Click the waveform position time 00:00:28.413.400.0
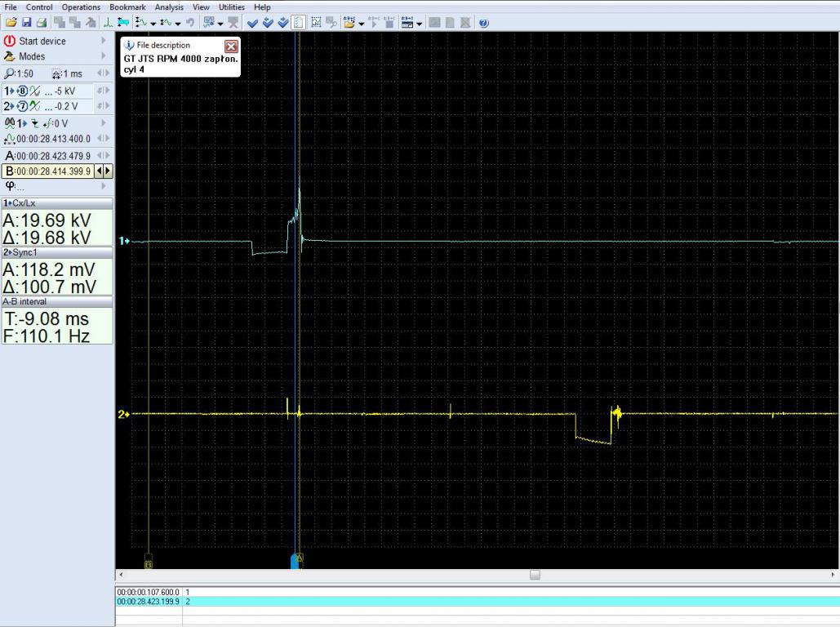The height and width of the screenshot is (627, 840). (x=53, y=139)
